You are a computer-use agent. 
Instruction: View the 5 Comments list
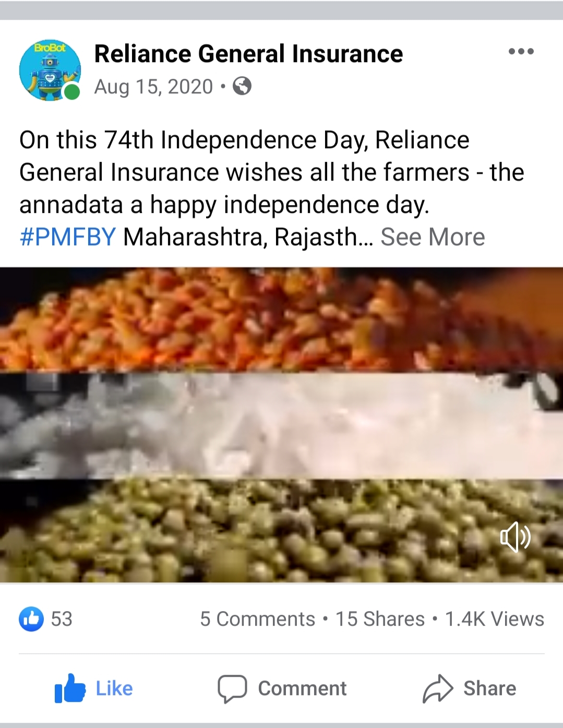click(257, 619)
